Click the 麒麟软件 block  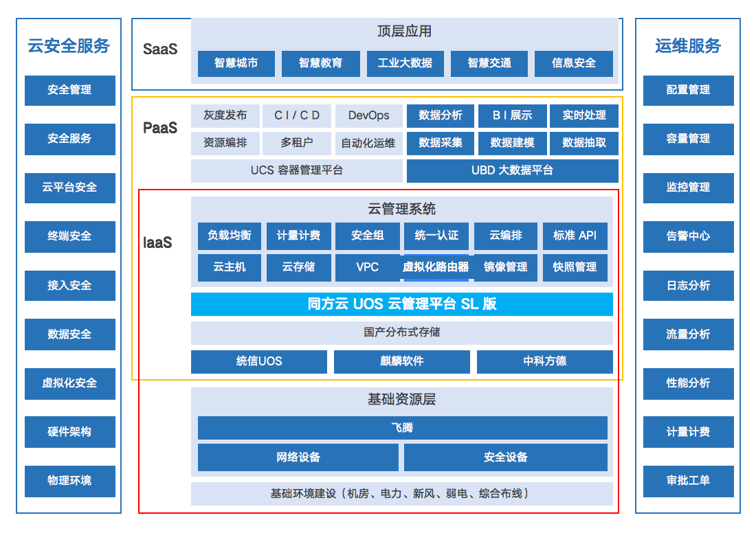[x=401, y=362]
